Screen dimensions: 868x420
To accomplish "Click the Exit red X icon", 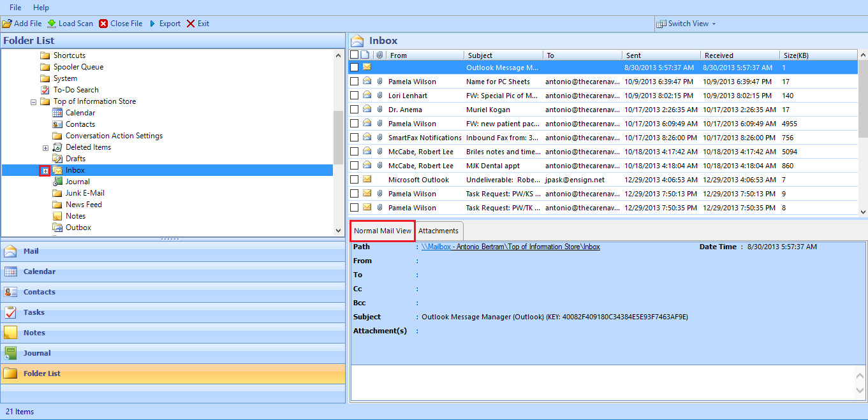I will pyautogui.click(x=191, y=24).
